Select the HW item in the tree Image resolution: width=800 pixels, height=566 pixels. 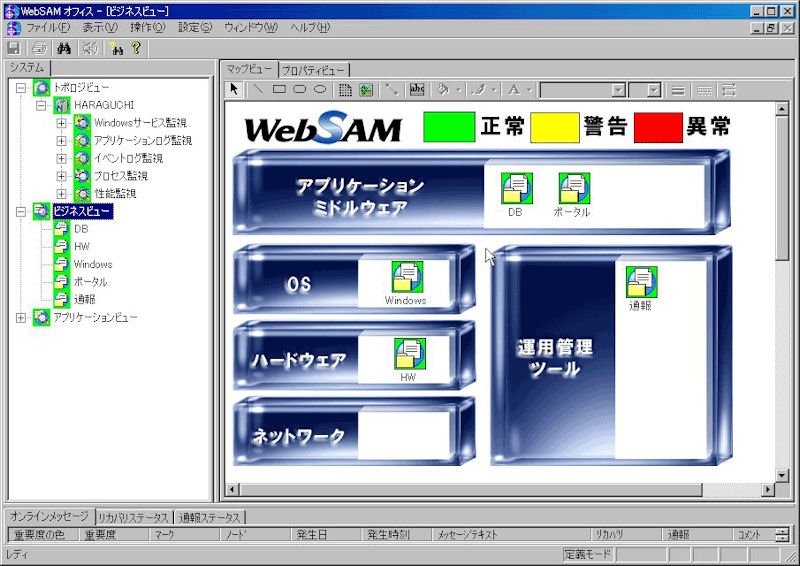[x=82, y=247]
